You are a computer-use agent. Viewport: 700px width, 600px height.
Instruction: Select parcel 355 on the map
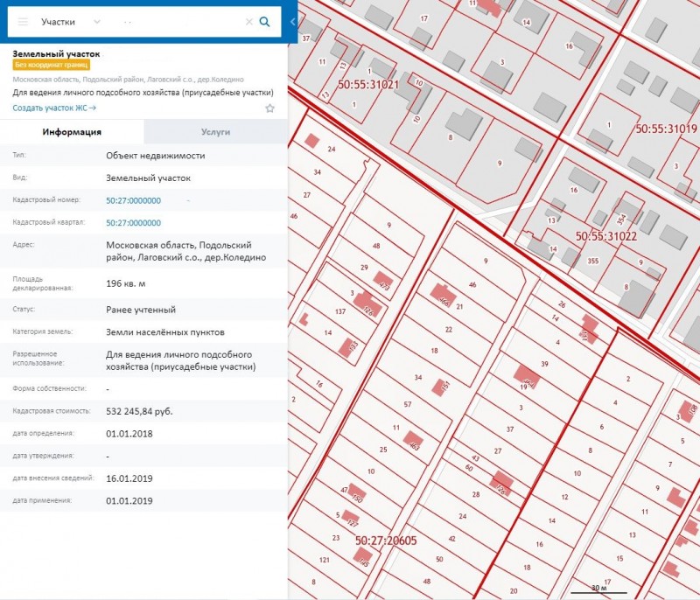tap(593, 261)
